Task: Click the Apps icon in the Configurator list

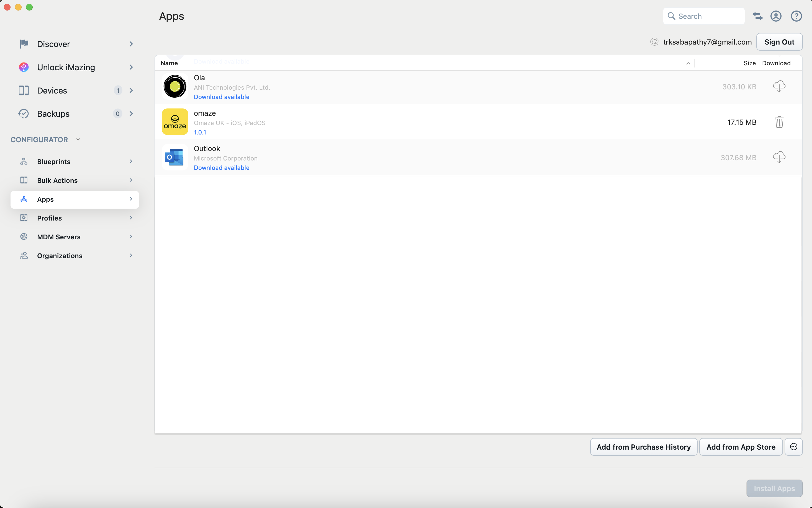Action: [24, 199]
